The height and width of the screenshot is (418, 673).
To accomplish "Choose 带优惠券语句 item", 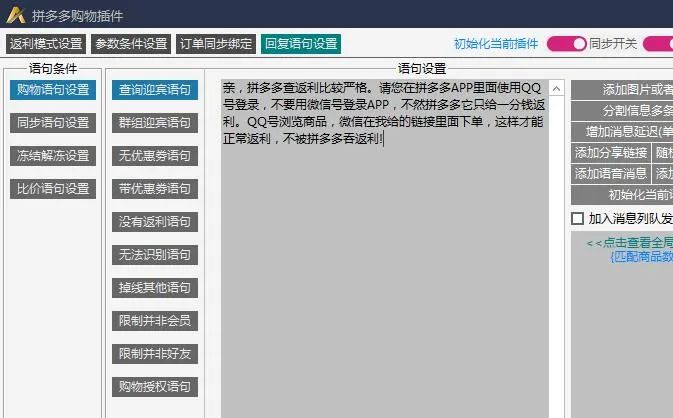I will pyautogui.click(x=155, y=189).
